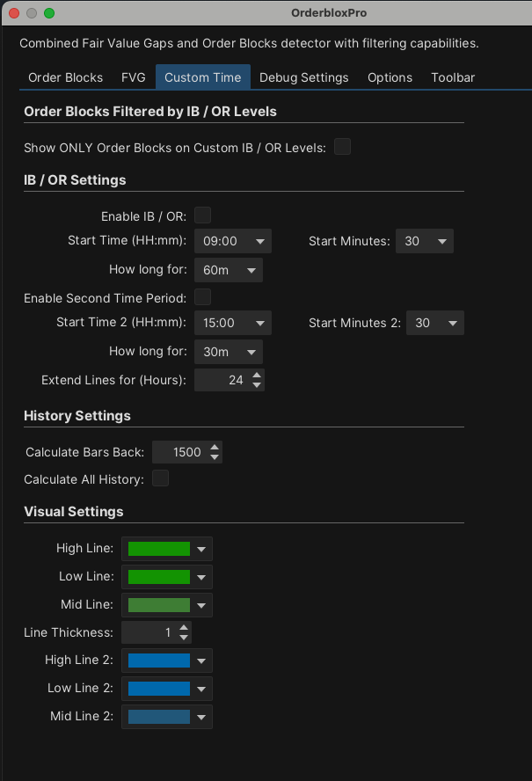Screen dimensions: 532x781
Task: Pick a color for Low Line 2
Action: [167, 688]
